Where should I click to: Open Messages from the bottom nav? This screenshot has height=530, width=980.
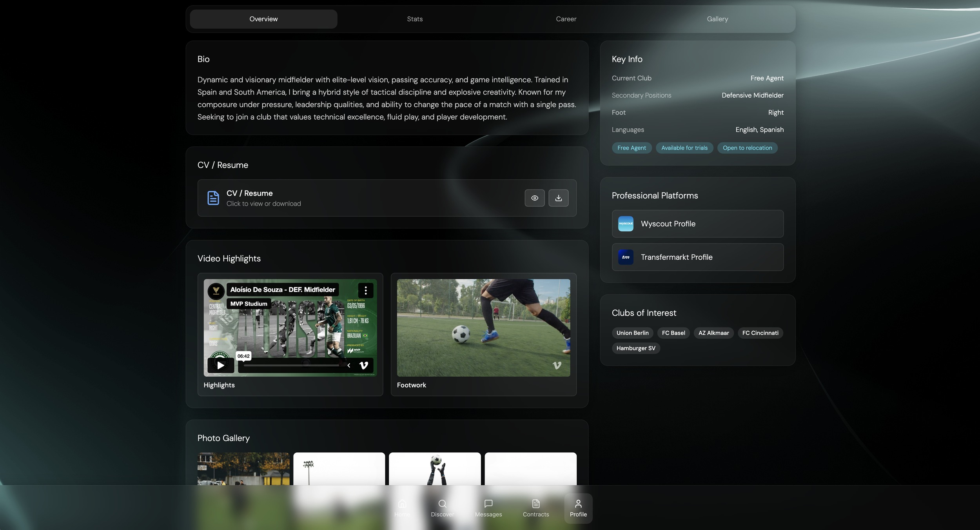click(x=488, y=508)
